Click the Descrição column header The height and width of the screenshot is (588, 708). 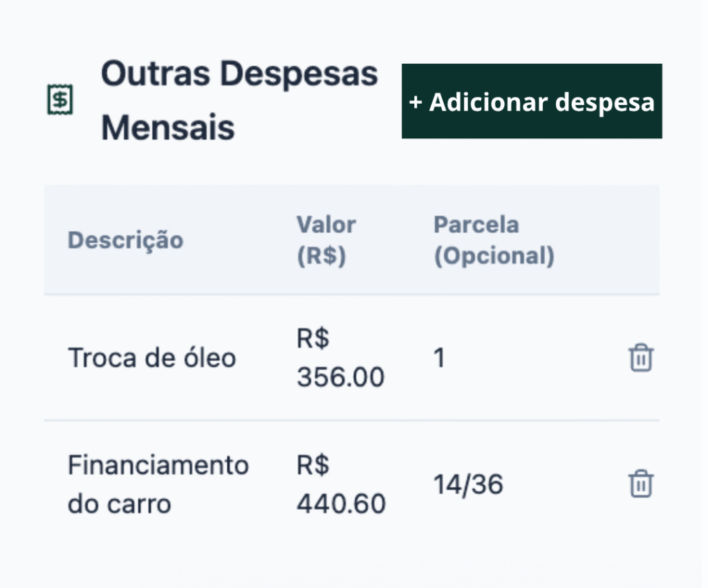coord(125,240)
